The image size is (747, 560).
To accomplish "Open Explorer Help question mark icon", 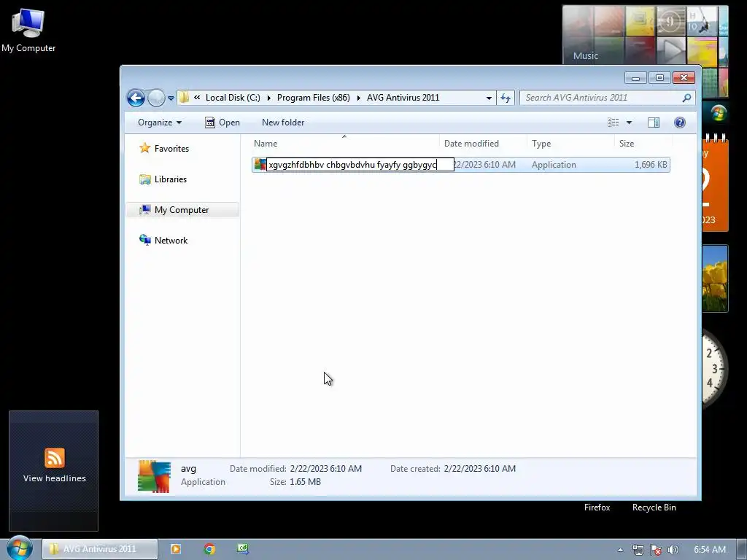I will (x=680, y=122).
